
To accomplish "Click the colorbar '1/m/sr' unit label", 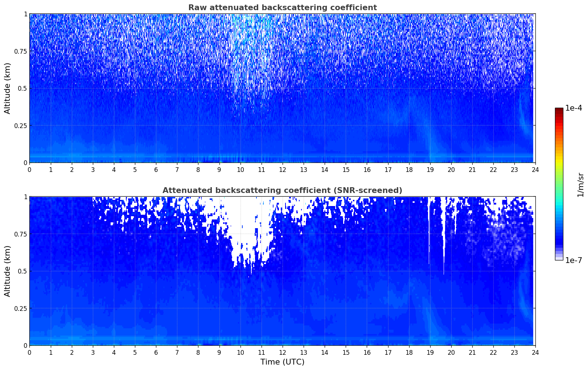I will [x=580, y=184].
